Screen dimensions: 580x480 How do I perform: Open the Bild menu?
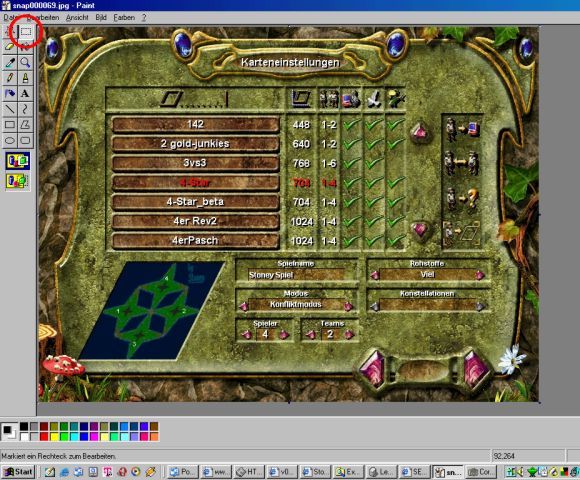pos(101,18)
